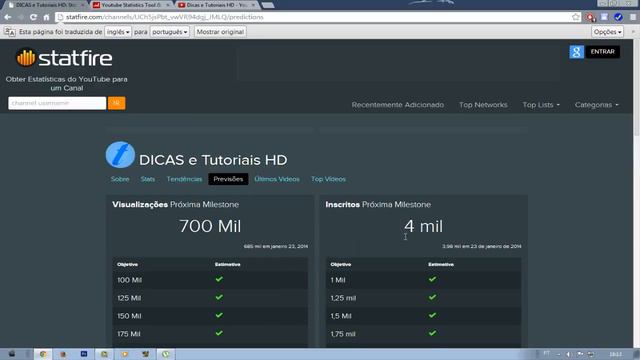Open the Sobre channel tab
The height and width of the screenshot is (360, 640).
[x=120, y=179]
